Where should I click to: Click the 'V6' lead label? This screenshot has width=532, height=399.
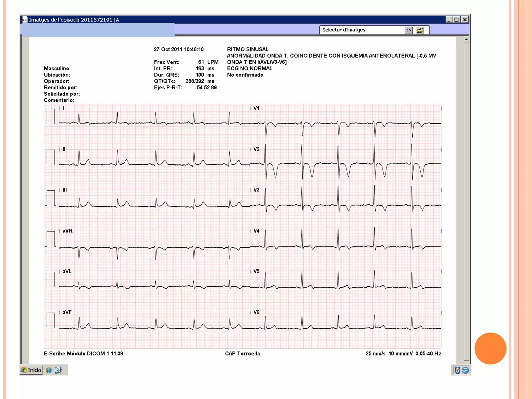pyautogui.click(x=256, y=312)
